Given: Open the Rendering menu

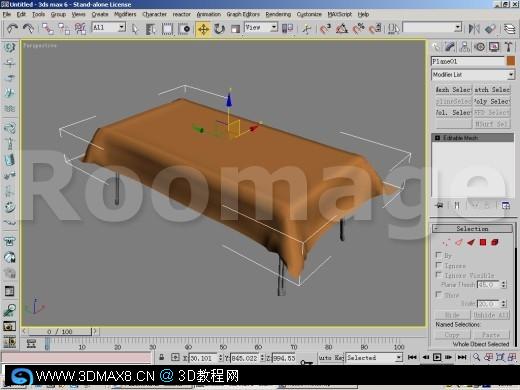Looking at the screenshot, I should click(278, 14).
